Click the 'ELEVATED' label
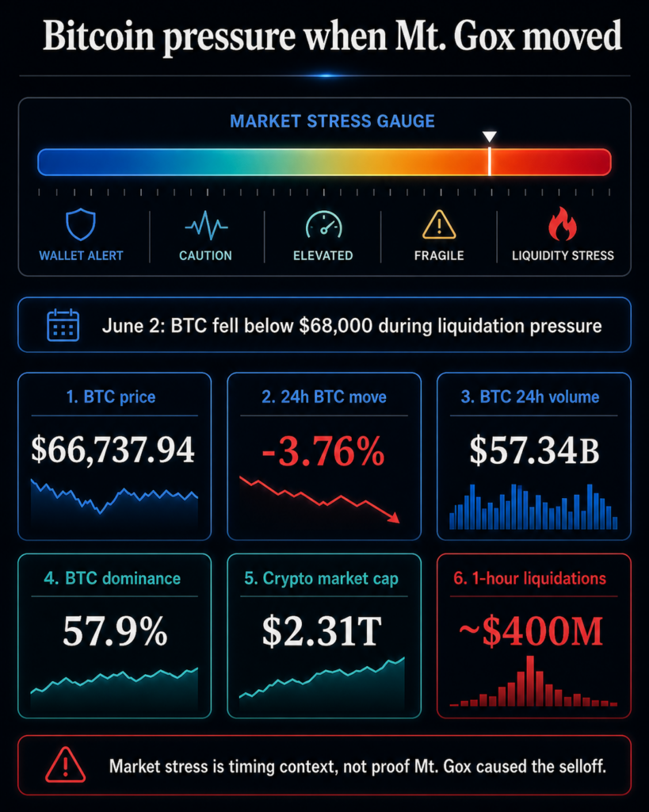This screenshot has height=812, width=649. click(323, 255)
